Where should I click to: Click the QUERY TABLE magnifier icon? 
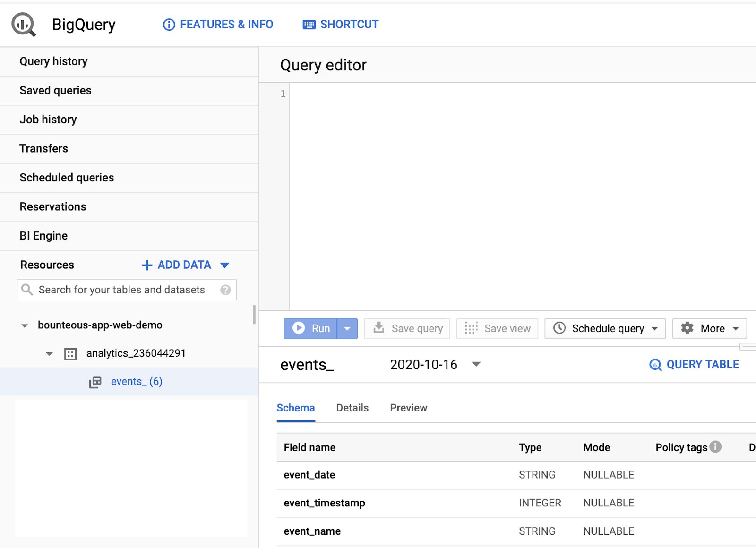(655, 365)
